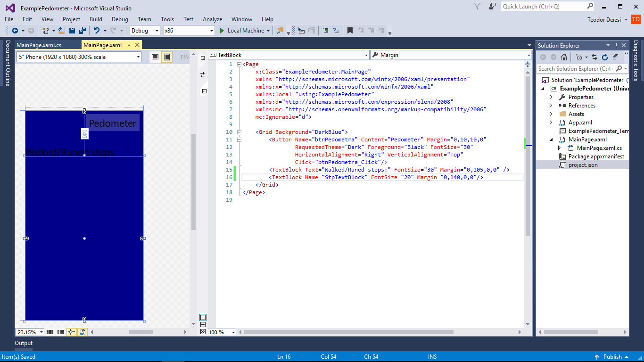
Task: Open the Analyze menu
Action: click(212, 19)
